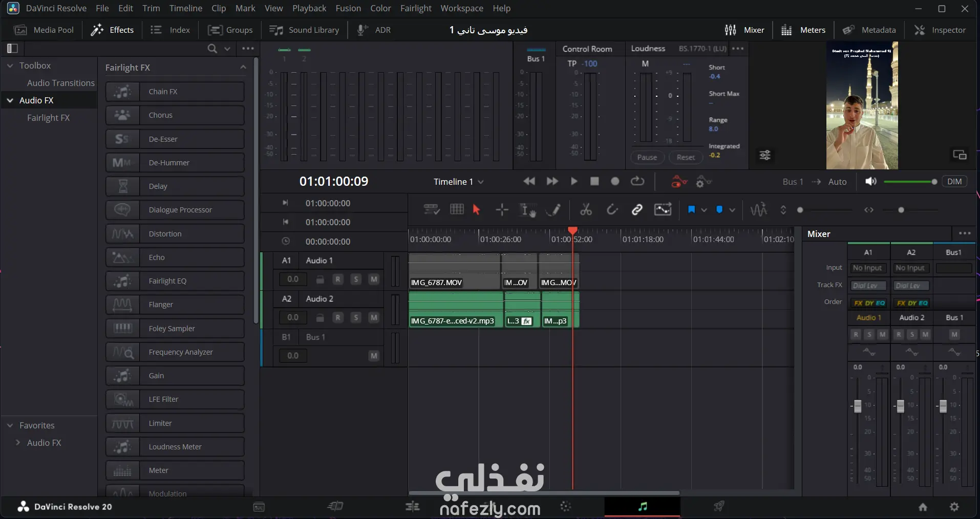Open timeline view options icon

click(432, 210)
